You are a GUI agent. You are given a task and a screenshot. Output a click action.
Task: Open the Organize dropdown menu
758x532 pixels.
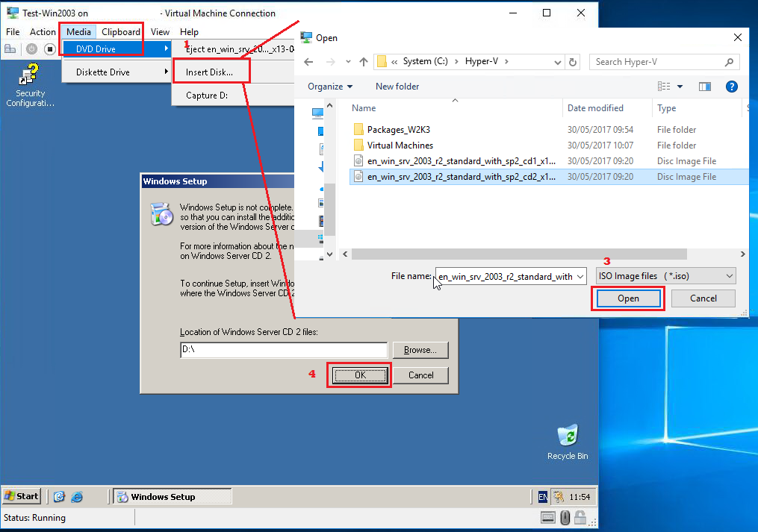tap(330, 87)
